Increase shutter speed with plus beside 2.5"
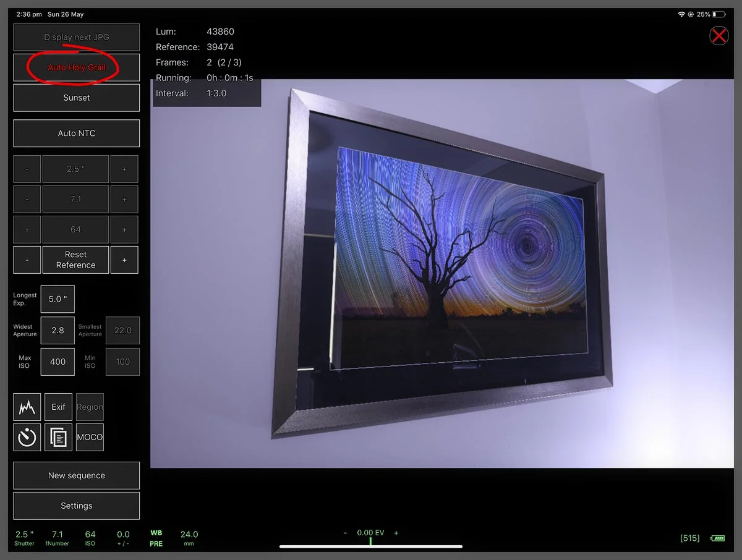 124,169
